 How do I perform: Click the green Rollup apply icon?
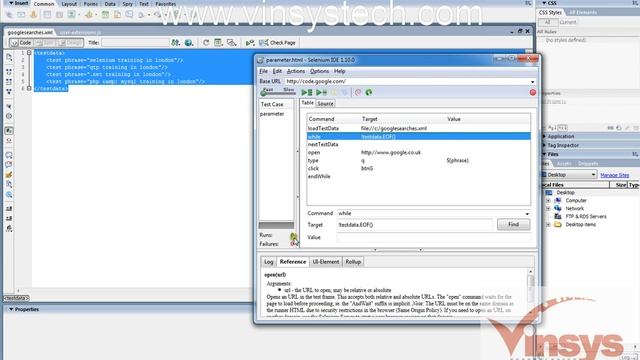(369, 93)
